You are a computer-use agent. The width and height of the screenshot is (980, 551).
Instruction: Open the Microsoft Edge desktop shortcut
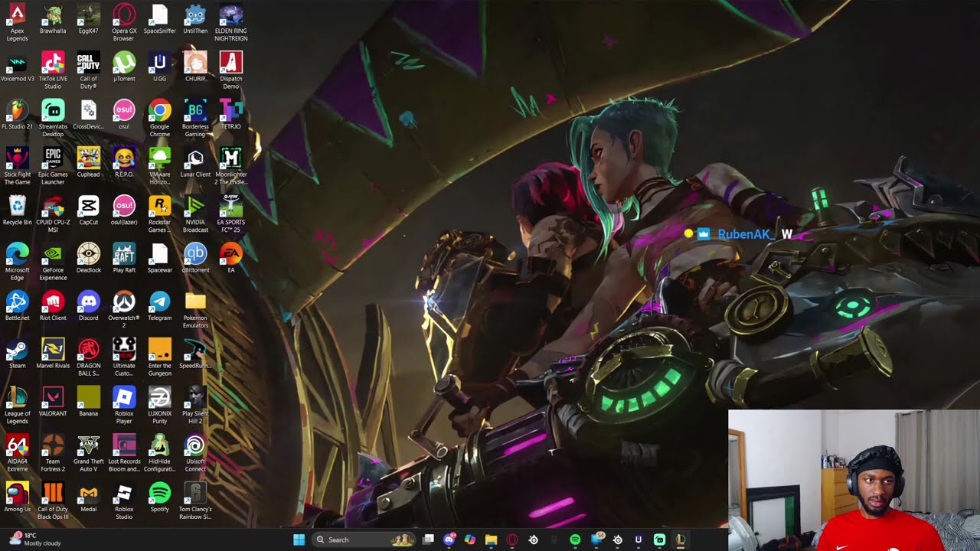click(17, 262)
